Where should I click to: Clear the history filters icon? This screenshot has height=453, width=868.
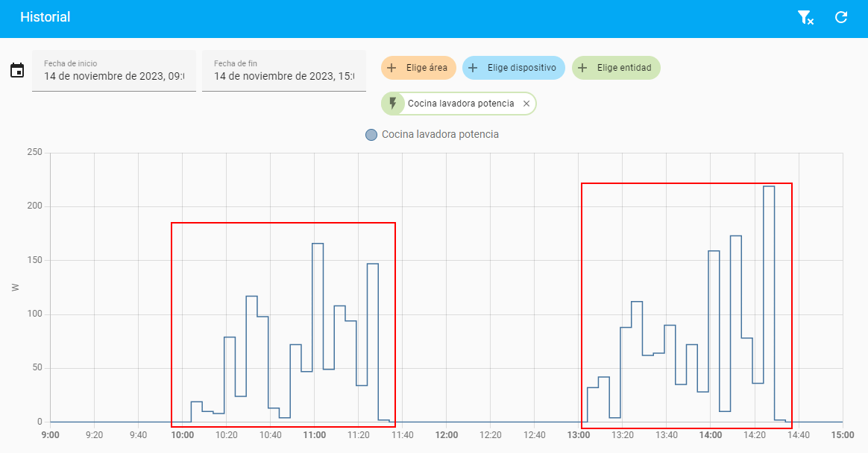(x=805, y=18)
